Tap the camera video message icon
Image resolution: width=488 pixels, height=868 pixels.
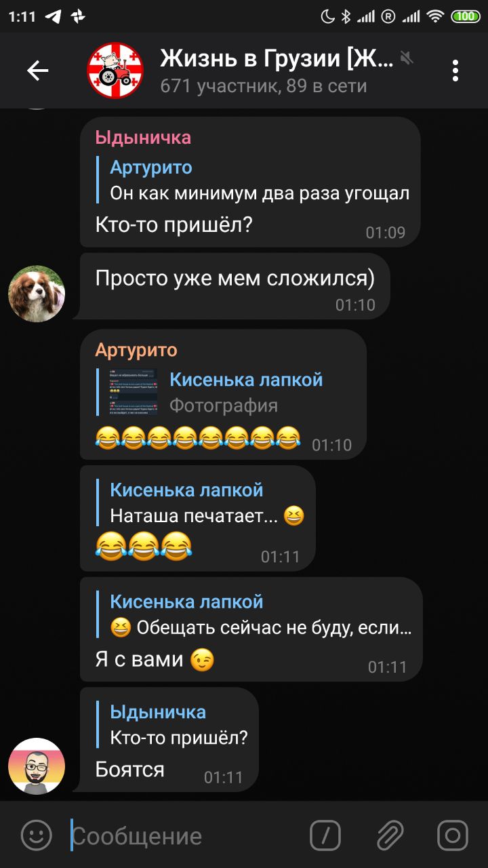tap(453, 835)
